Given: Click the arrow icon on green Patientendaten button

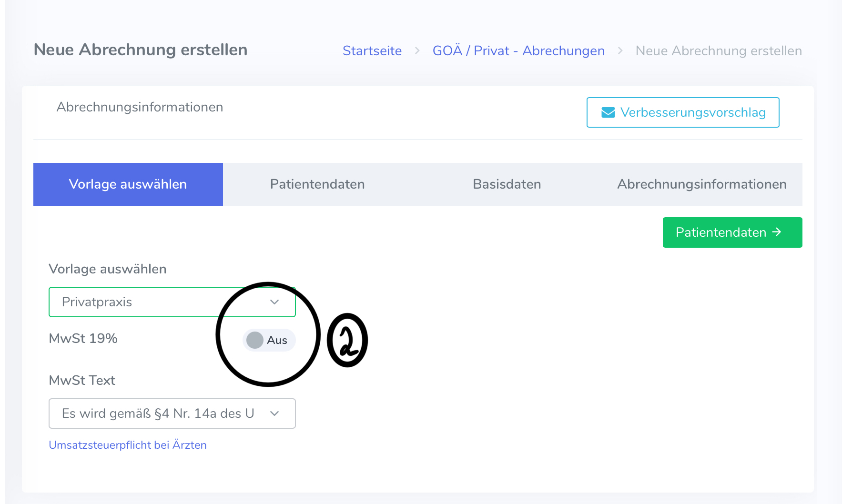Looking at the screenshot, I should [777, 232].
